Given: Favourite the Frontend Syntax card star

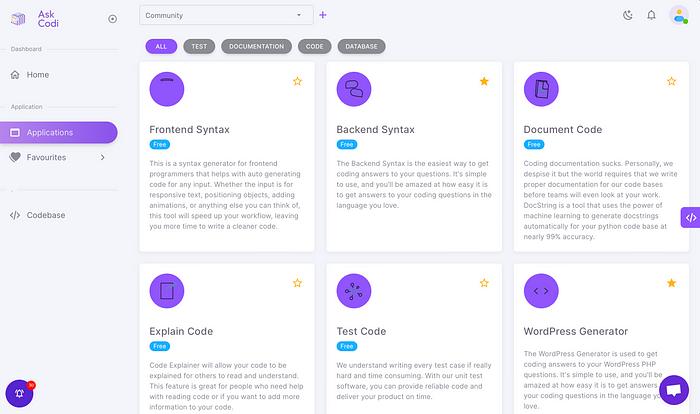Looking at the screenshot, I should coord(297,81).
